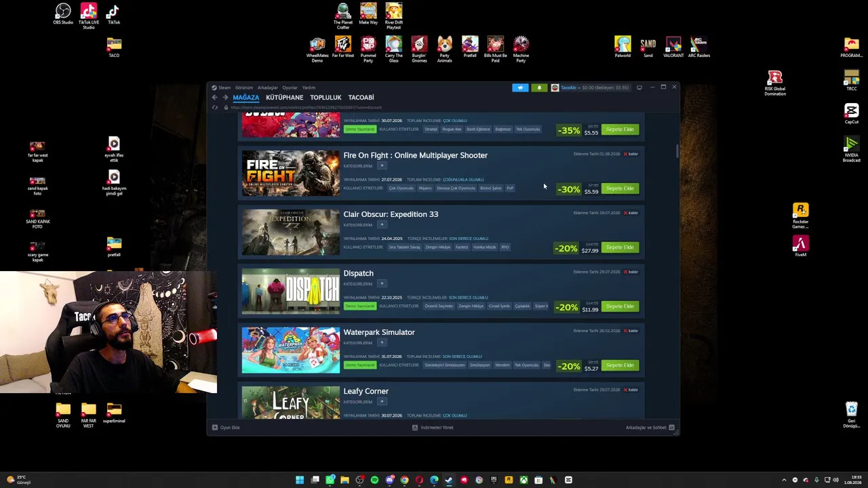Click the Steam announcements megaphone button
This screenshot has width=868, height=488.
pyautogui.click(x=520, y=87)
